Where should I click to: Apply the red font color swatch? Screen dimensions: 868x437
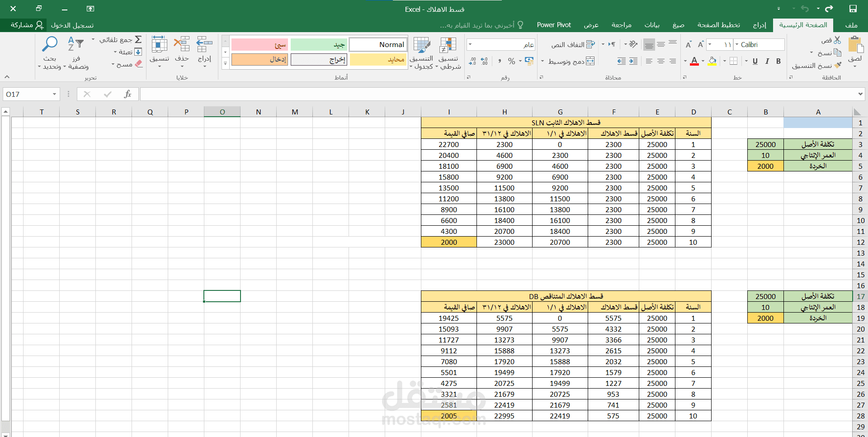[695, 61]
